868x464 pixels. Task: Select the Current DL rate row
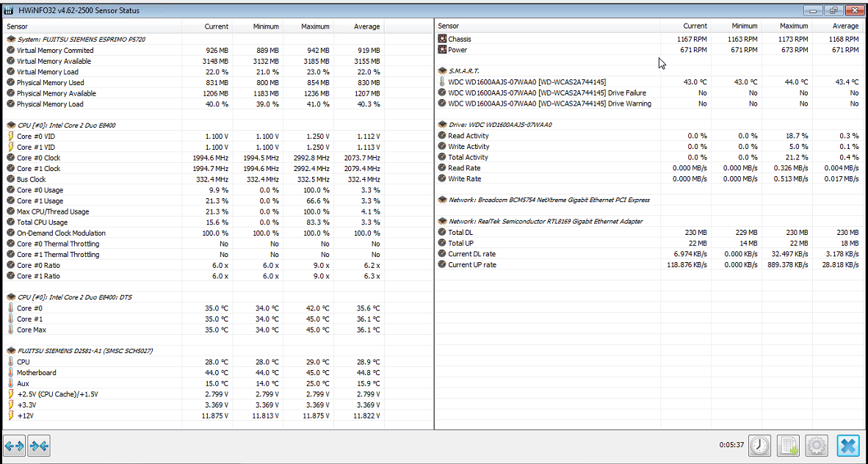coord(648,254)
